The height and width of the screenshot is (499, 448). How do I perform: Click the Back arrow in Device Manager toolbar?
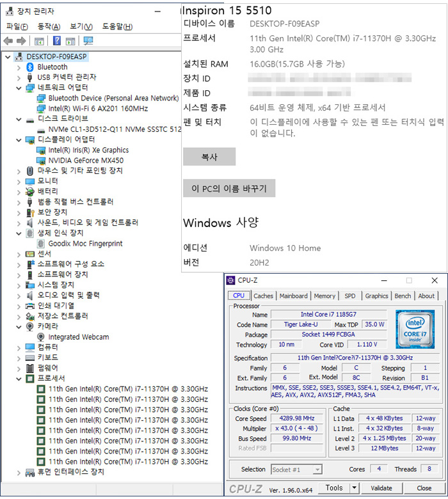(x=8, y=42)
